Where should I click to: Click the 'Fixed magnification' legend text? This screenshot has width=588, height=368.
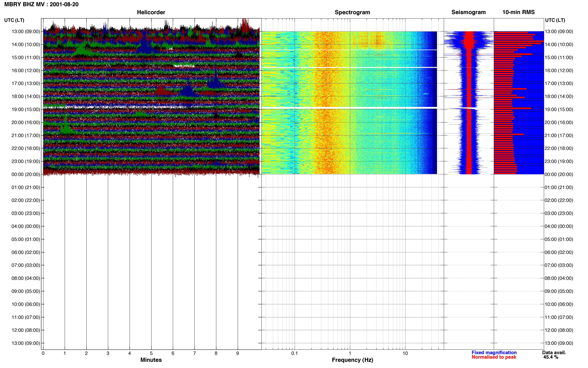point(494,352)
